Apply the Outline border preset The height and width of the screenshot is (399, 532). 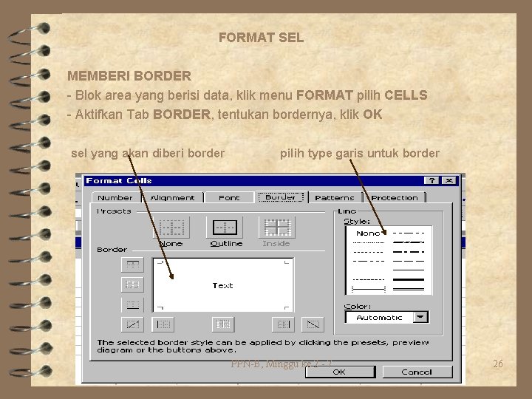pyautogui.click(x=225, y=228)
